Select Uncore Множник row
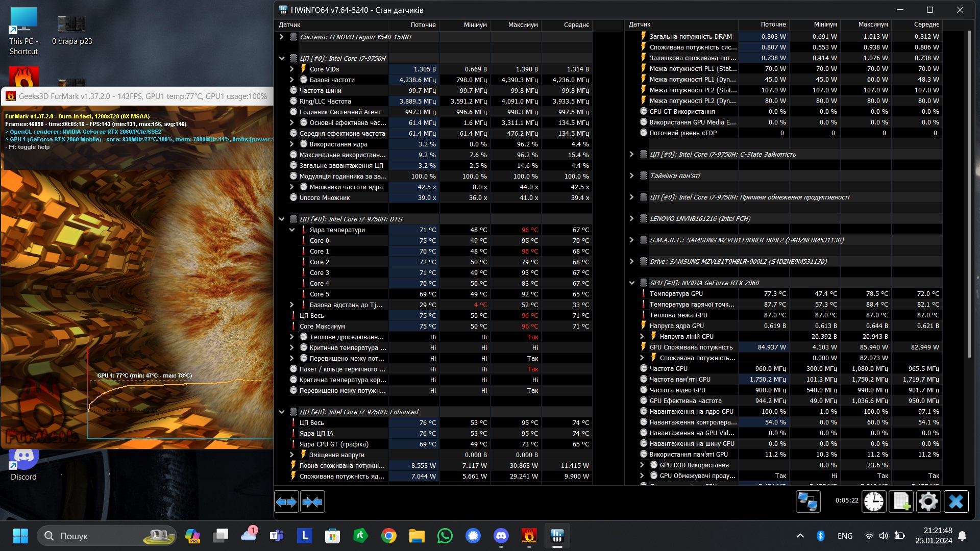This screenshot has height=551, width=980. pos(434,197)
